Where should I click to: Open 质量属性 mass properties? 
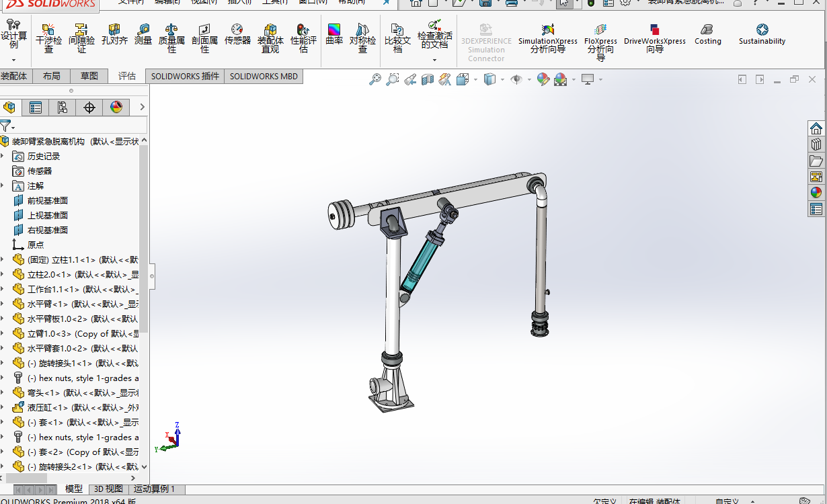pos(171,39)
